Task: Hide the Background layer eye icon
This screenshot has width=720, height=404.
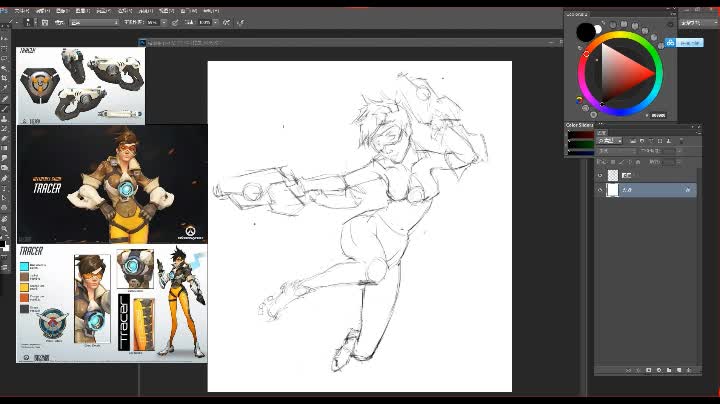Action: tap(600, 190)
